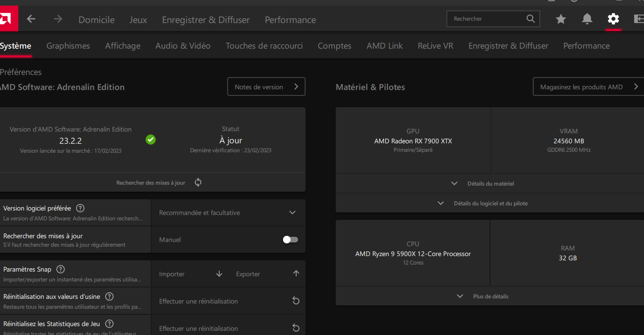Click reset icon for Réinitialisation aux valeurs d'usine
This screenshot has height=335, width=644.
pyautogui.click(x=296, y=301)
